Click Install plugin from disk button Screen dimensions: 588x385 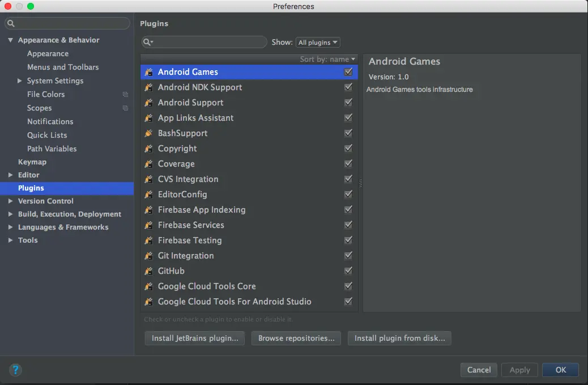[399, 338]
